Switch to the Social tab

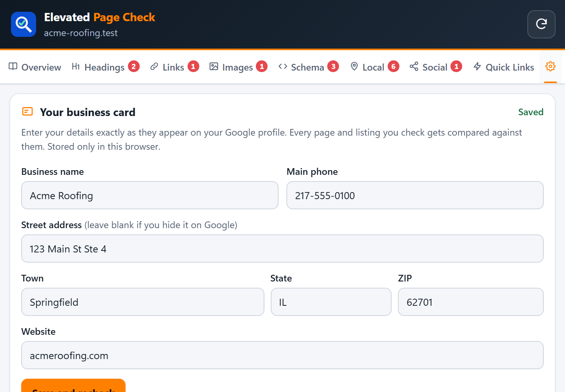[436, 67]
